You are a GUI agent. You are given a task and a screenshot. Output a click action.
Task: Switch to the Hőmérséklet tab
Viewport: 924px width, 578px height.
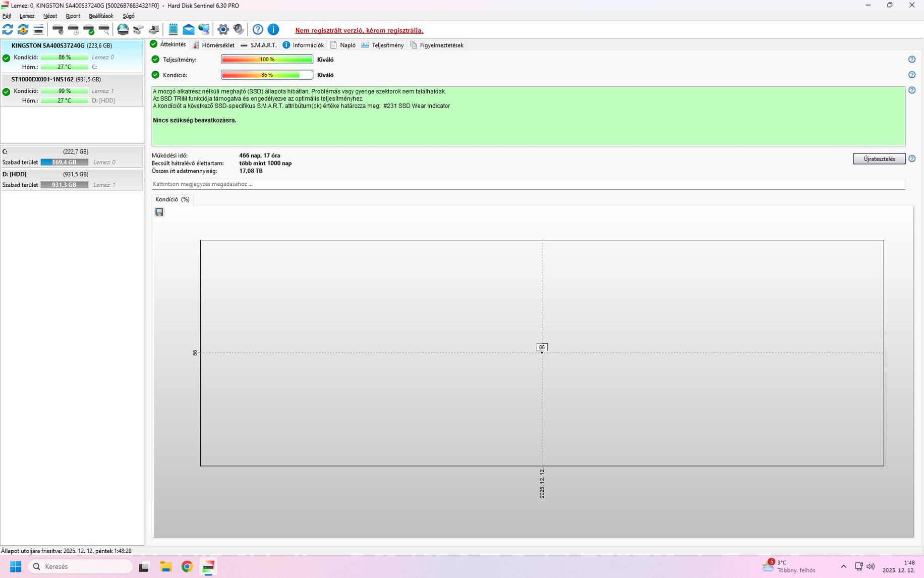click(x=213, y=45)
